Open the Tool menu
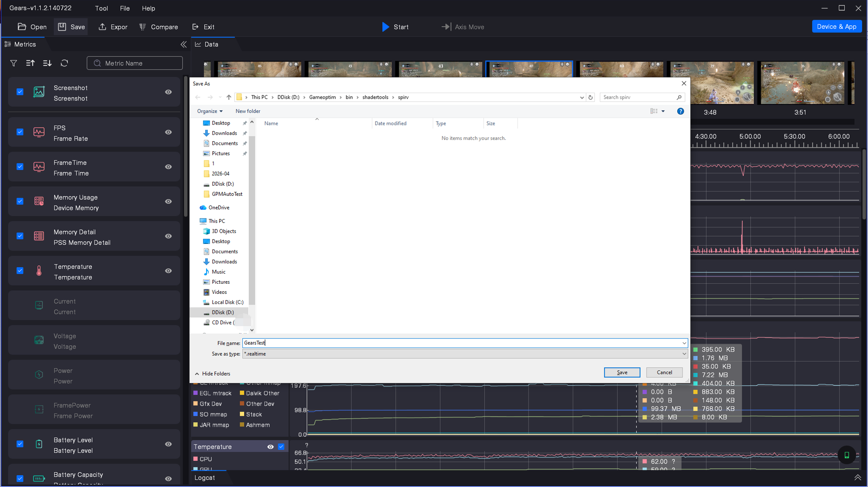The width and height of the screenshot is (868, 487). coord(101,8)
